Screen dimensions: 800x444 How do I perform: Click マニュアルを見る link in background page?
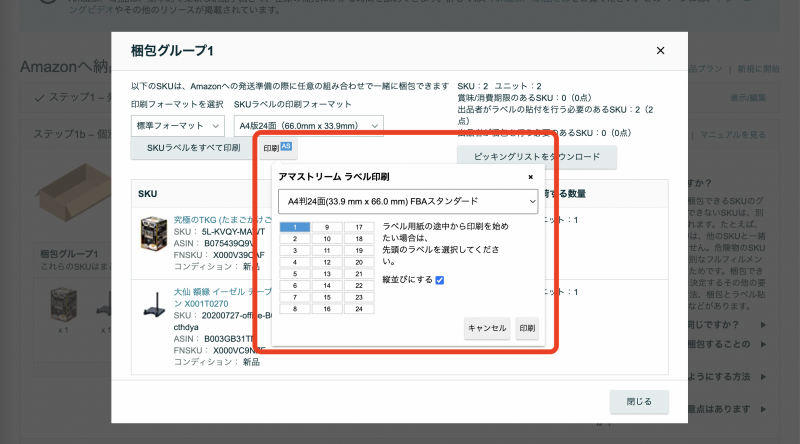click(733, 135)
